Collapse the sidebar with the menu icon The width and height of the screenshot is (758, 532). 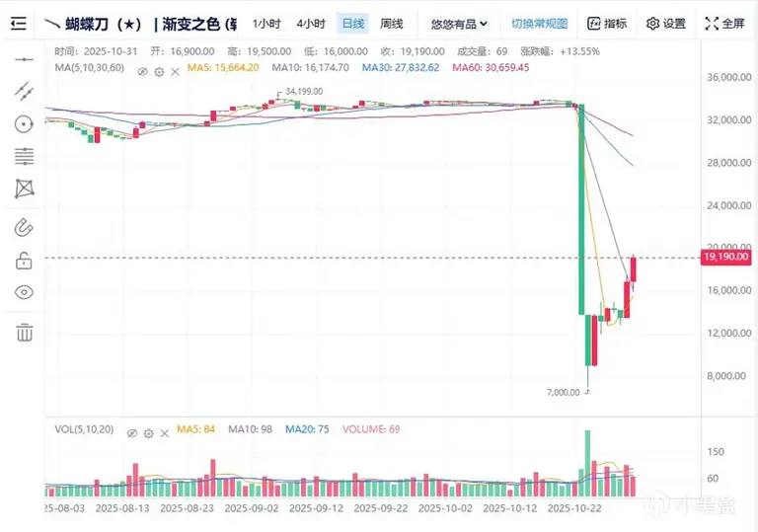pyautogui.click(x=19, y=24)
